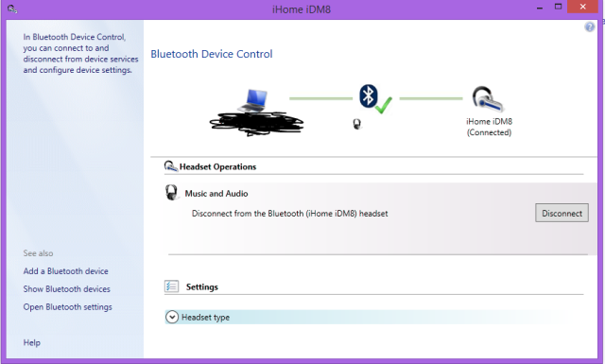This screenshot has width=605, height=364.
Task: Expand the Headset type section
Action: [x=172, y=318]
